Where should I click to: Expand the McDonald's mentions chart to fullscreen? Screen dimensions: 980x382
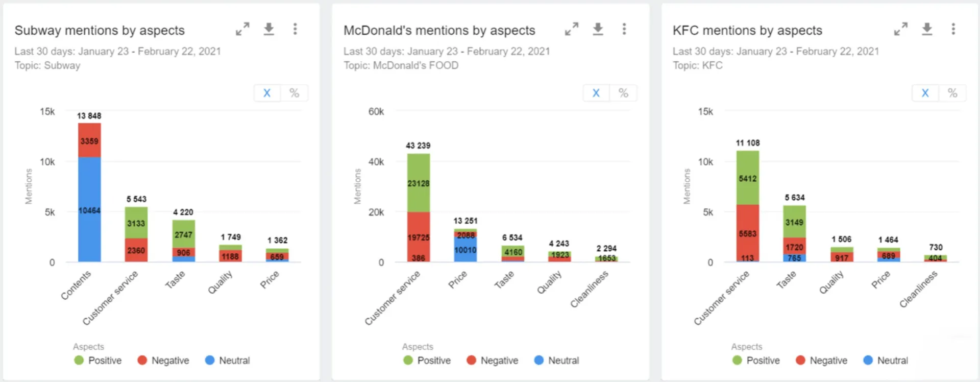click(572, 29)
